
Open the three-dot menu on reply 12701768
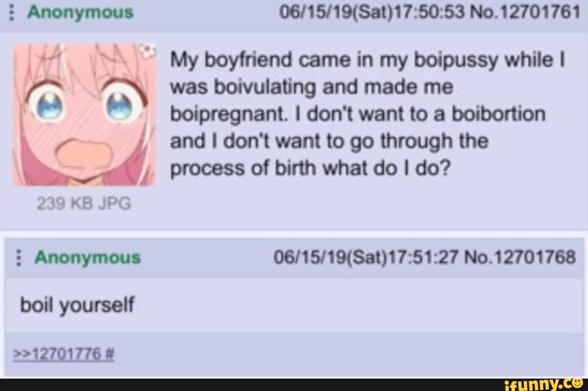19,258
